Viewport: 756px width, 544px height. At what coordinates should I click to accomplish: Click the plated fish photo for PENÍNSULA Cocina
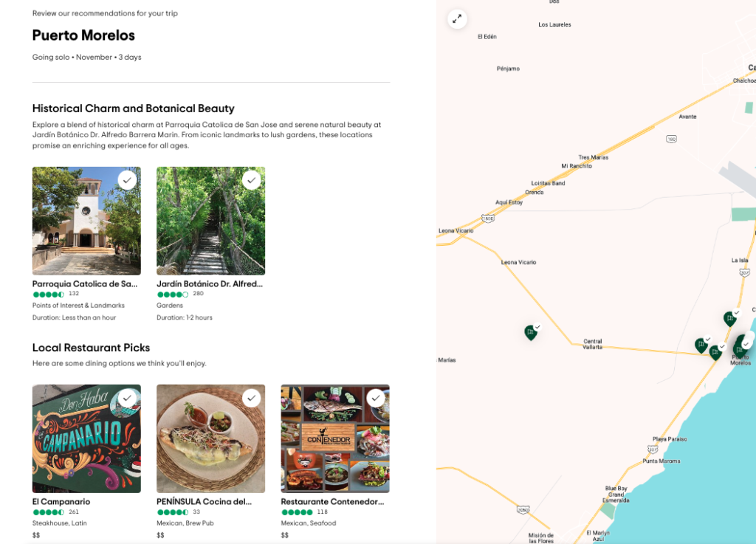210,438
